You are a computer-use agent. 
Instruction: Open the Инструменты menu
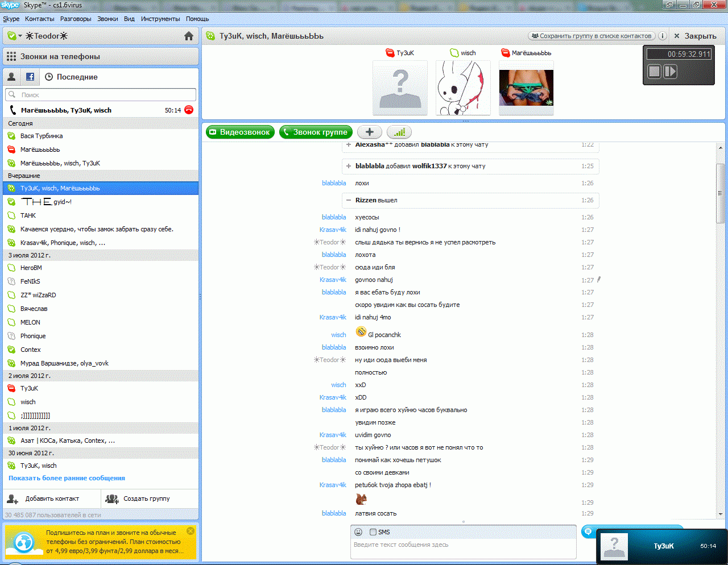[160, 19]
